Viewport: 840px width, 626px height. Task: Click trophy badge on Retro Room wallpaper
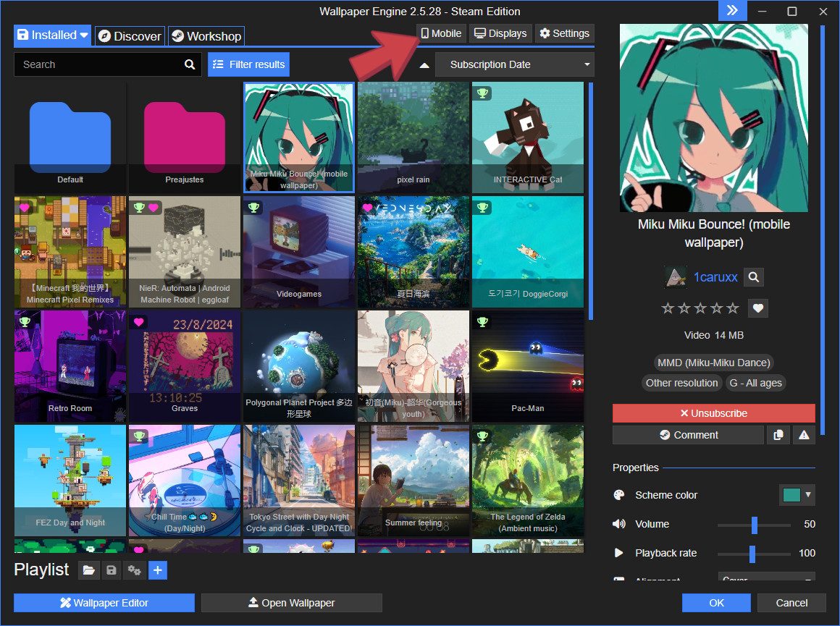click(25, 322)
